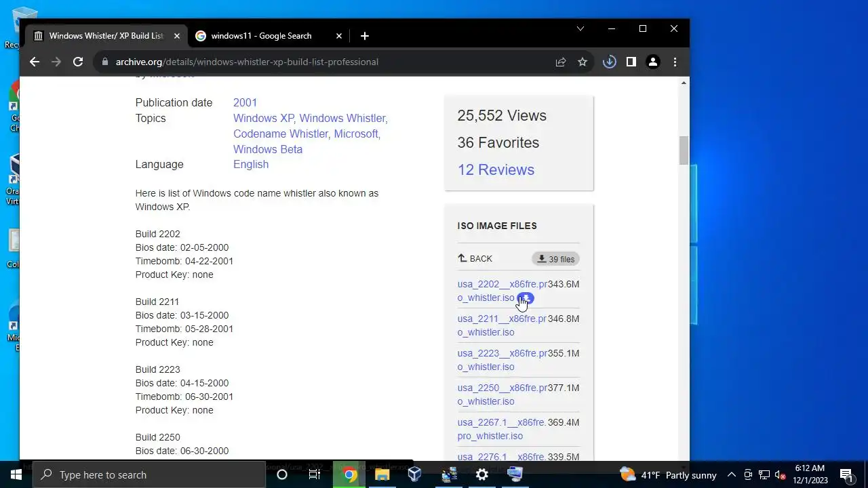868x488 pixels.
Task: Open the Chrome profile avatar
Action: tap(653, 62)
